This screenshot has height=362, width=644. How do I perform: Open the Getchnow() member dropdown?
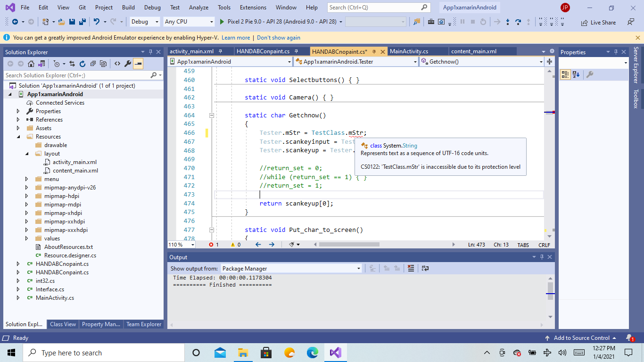[481, 62]
